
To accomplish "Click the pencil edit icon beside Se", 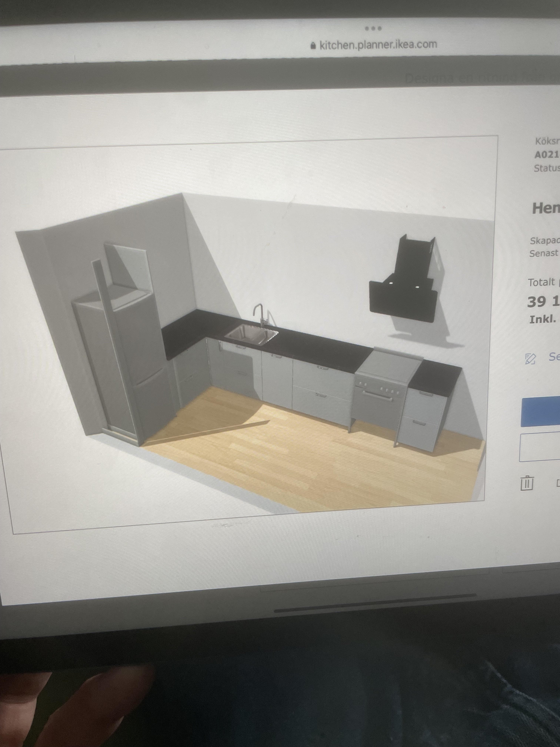I will tap(530, 359).
